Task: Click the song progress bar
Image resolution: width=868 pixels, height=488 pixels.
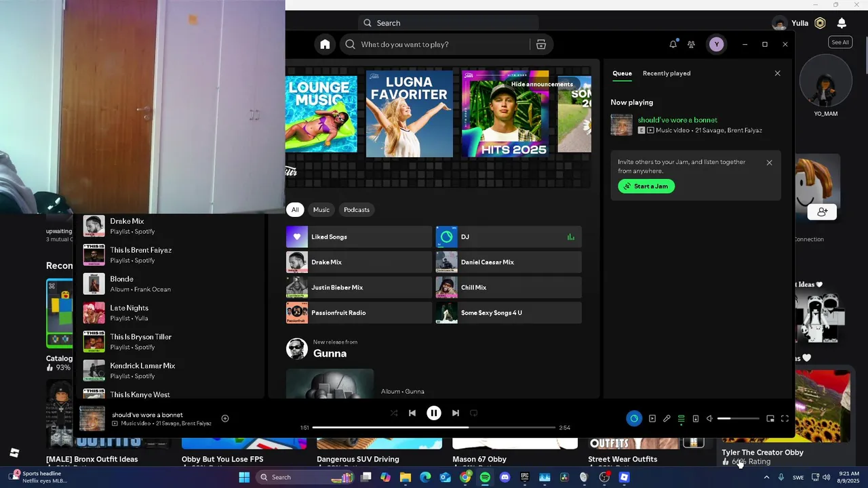Action: click(434, 428)
